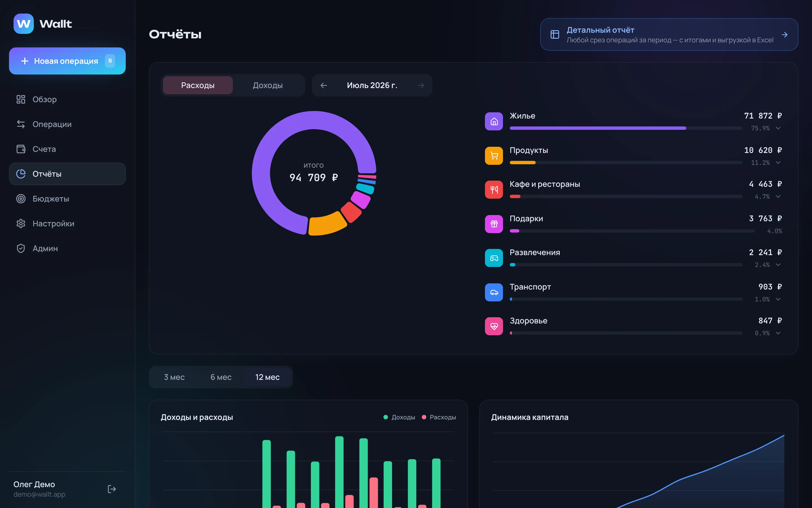
Task: Expand the Продукты category chevron
Action: pos(778,163)
